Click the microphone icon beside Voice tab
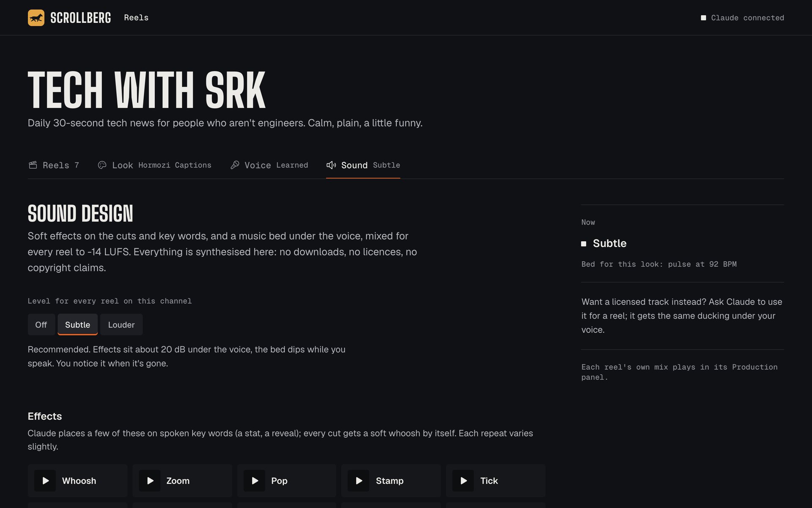This screenshot has width=812, height=508. pos(235,165)
